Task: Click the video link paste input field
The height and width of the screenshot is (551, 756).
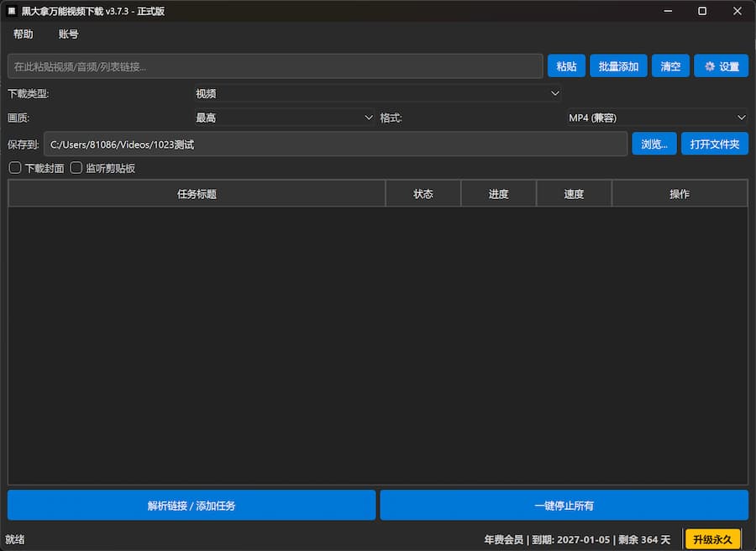Action: 275,66
